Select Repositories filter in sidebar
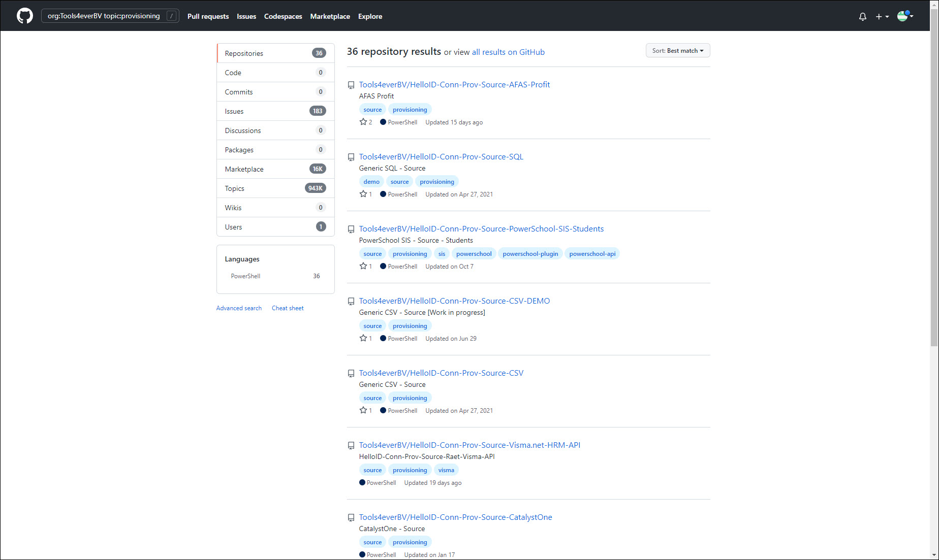Viewport: 939px width, 560px height. [275, 53]
